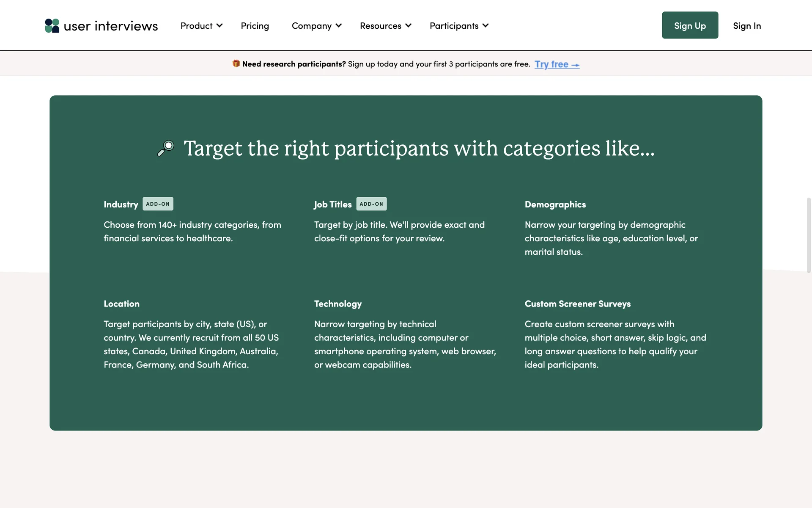Click the Technology category heading
The height and width of the screenshot is (508, 812).
point(337,304)
